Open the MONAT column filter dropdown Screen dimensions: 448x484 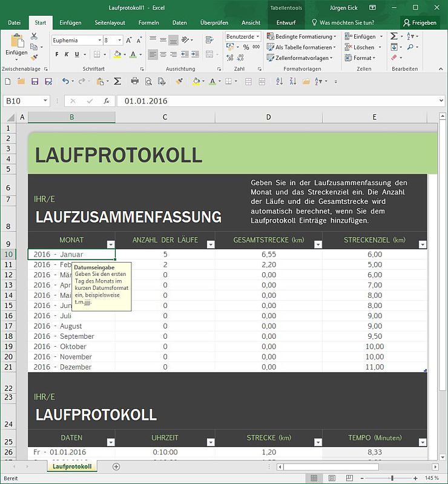point(110,244)
